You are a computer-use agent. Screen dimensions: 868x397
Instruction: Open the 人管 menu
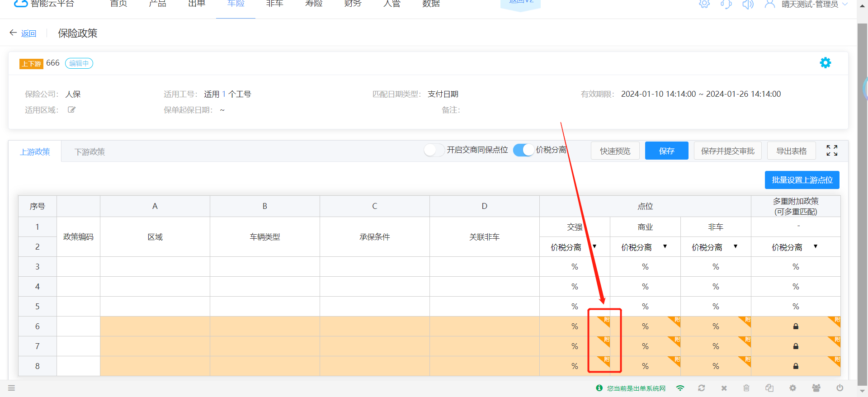pos(392,4)
